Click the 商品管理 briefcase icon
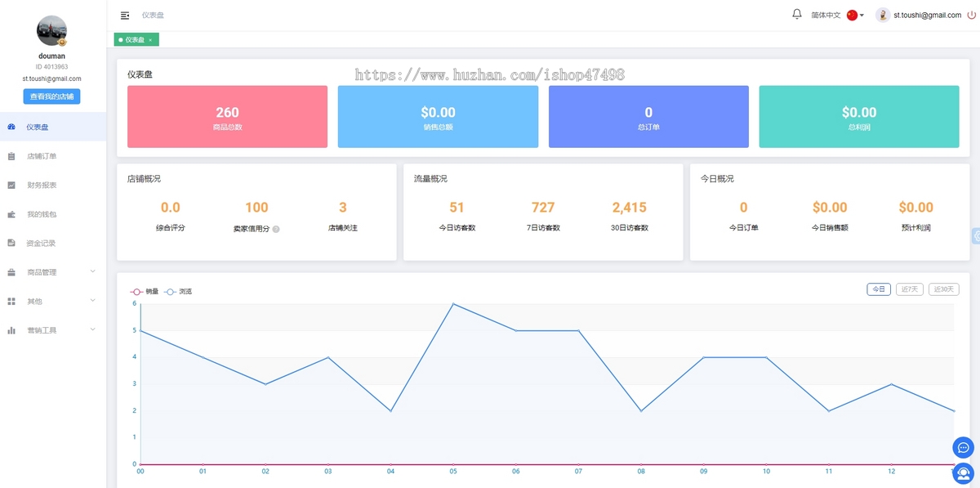 point(11,272)
